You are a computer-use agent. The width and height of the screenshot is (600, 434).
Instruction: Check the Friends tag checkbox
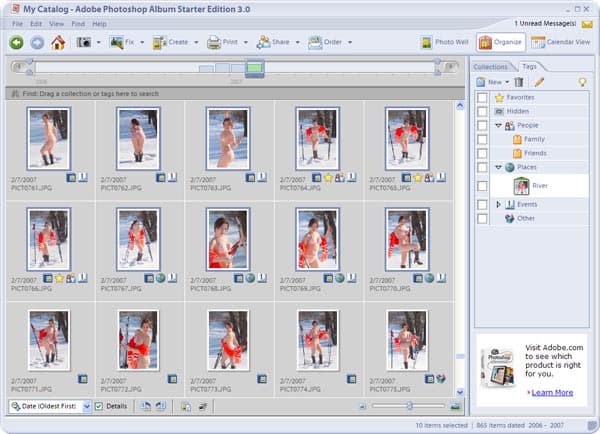482,153
